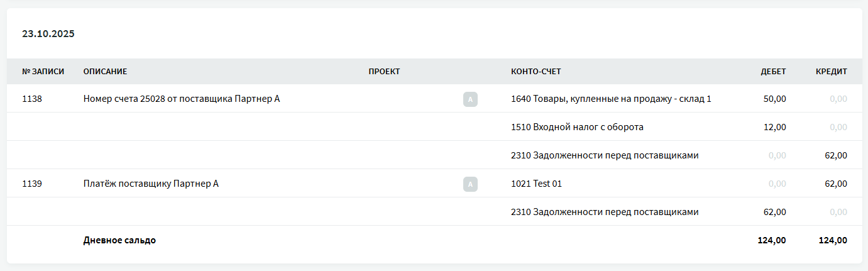Click the 'КОНТО-СЧЕТ' column header
Viewport: 868px width, 271px height.
point(536,72)
